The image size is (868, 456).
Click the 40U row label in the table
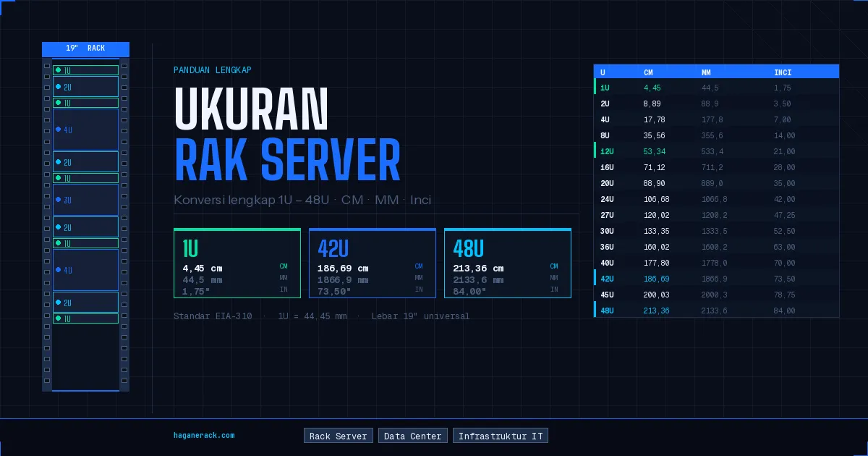[x=607, y=263]
